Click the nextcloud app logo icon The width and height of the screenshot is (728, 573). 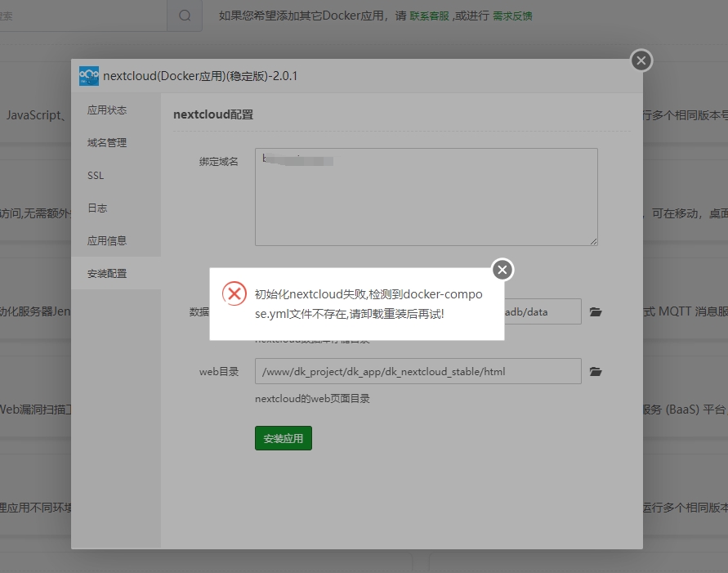[x=89, y=76]
